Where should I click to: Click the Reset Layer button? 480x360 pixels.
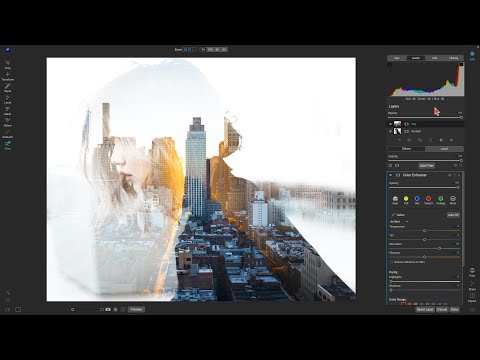[x=425, y=309]
